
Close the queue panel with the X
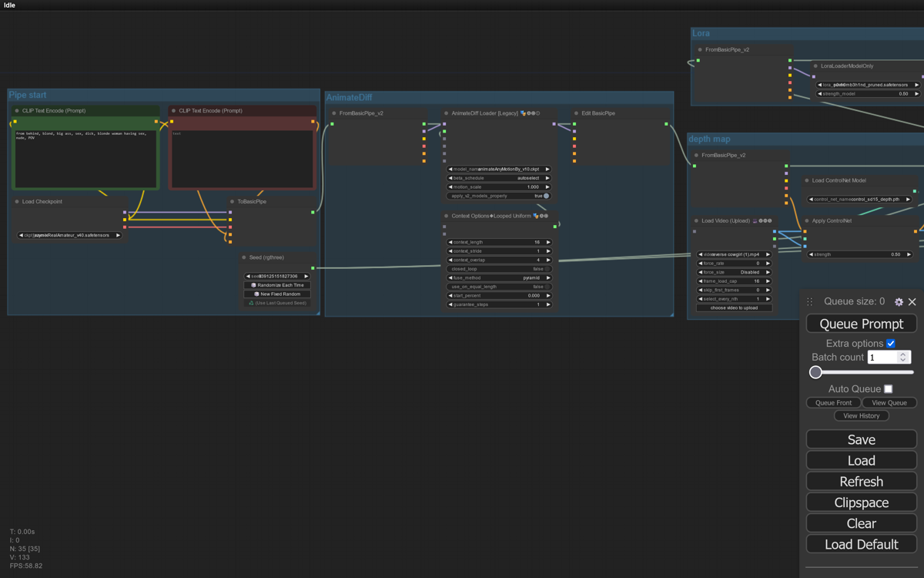(x=912, y=302)
